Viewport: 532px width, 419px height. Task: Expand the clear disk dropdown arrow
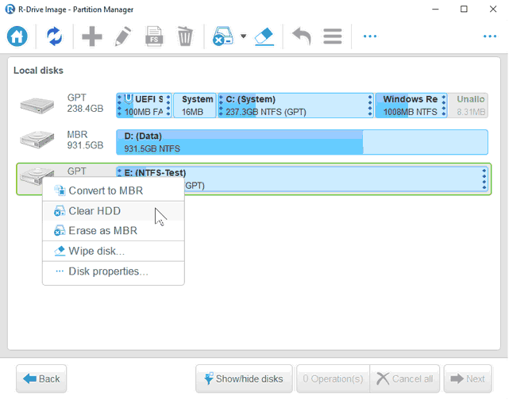(243, 36)
